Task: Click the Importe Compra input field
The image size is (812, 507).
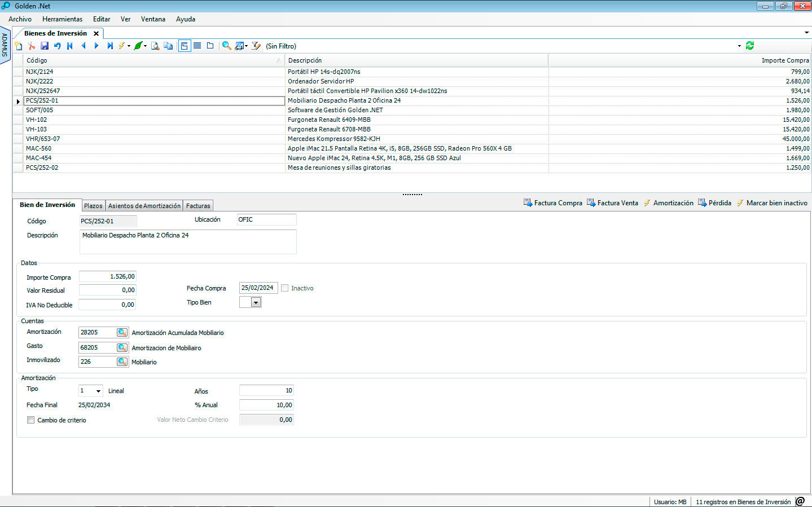Action: pyautogui.click(x=108, y=276)
